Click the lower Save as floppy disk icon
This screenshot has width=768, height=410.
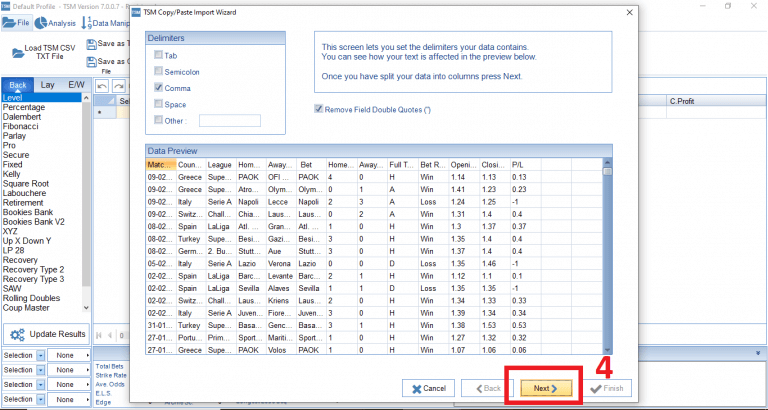pyautogui.click(x=92, y=61)
